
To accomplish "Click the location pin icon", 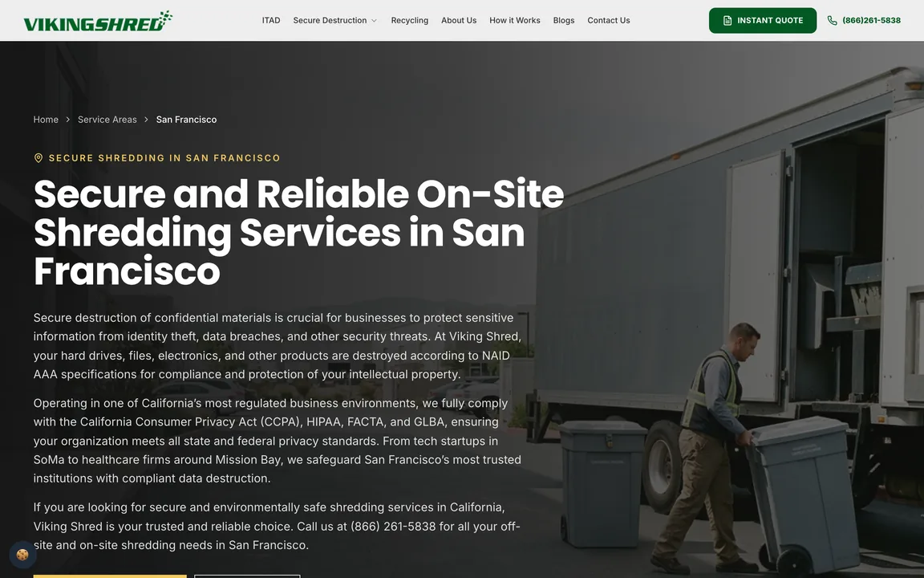I will 38,158.
